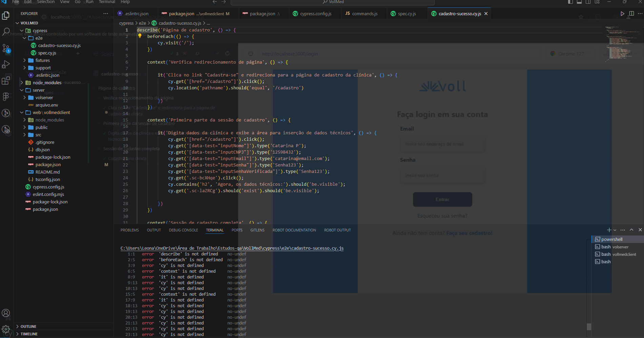Click the terminal vertical scrollbar thumb
The width and height of the screenshot is (644, 338).
point(589,327)
